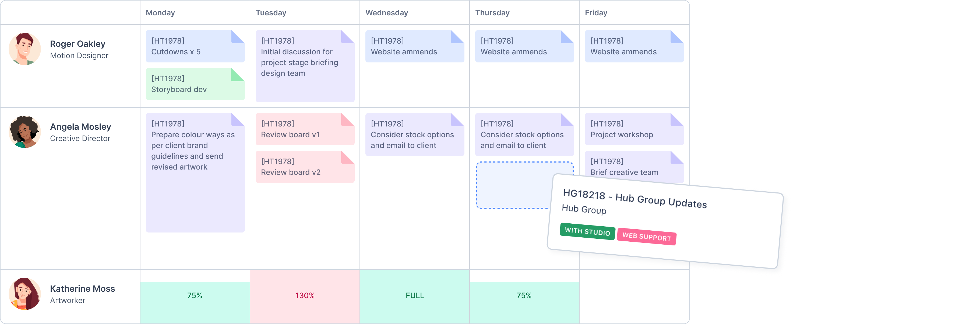Select the dashed empty slot under Thursday
Image resolution: width=980 pixels, height=324 pixels.
(x=525, y=185)
